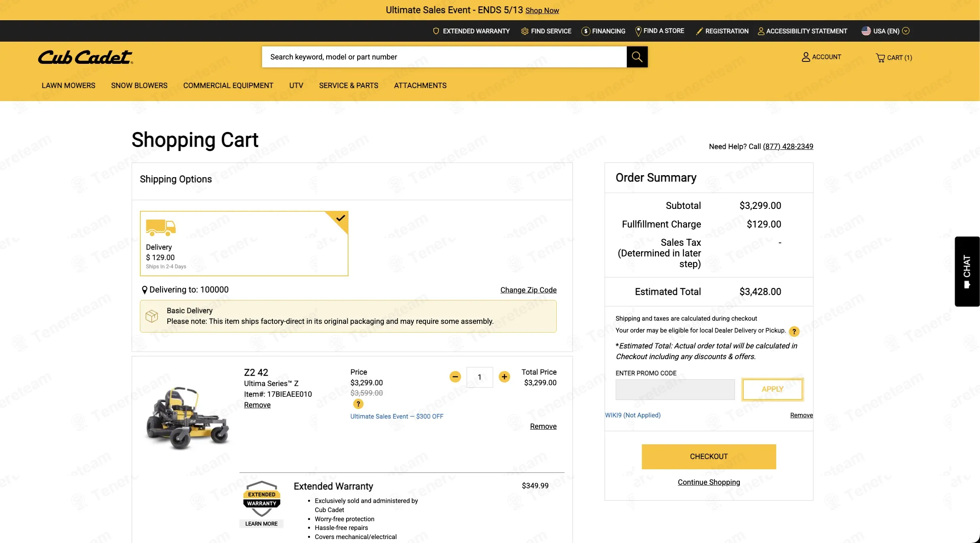Open the UTV menu
The height and width of the screenshot is (543, 980).
click(x=296, y=86)
